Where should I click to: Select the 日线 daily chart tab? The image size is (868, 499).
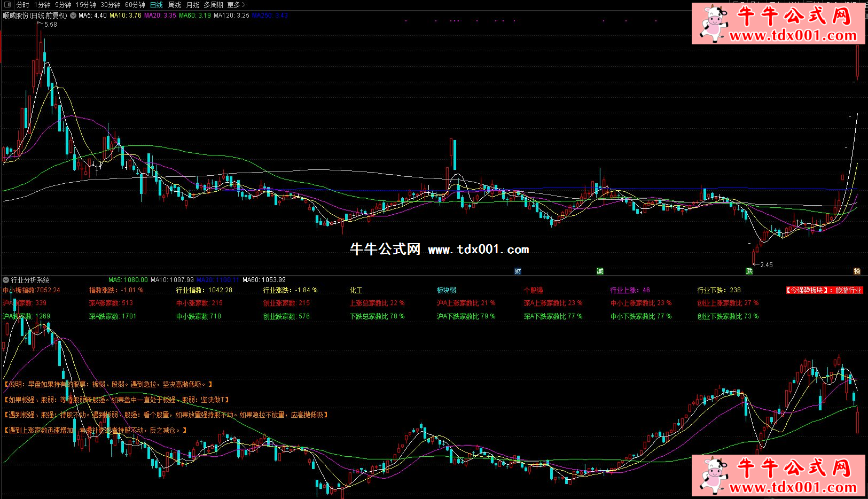(x=157, y=5)
